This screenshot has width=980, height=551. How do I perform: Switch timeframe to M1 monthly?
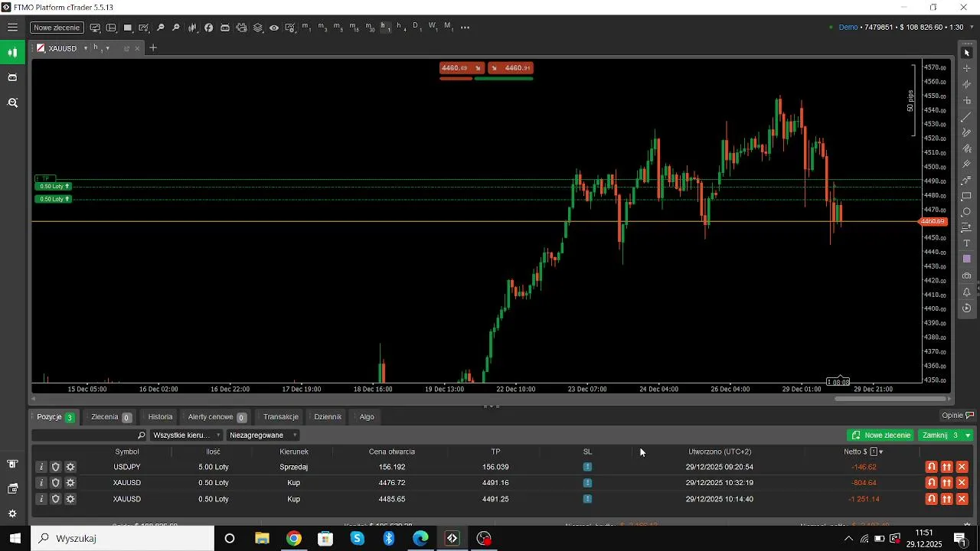click(448, 28)
